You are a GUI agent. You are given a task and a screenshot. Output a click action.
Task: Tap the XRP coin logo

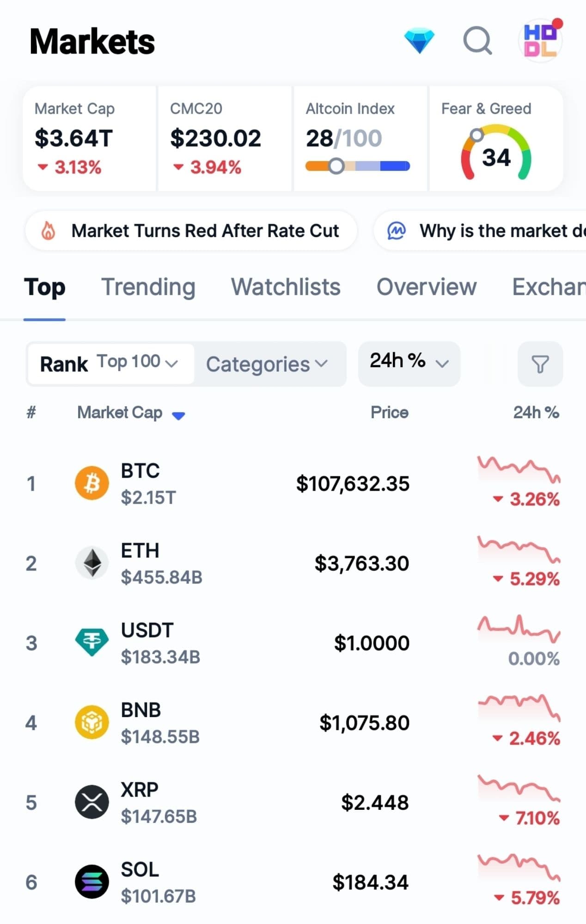tap(92, 802)
